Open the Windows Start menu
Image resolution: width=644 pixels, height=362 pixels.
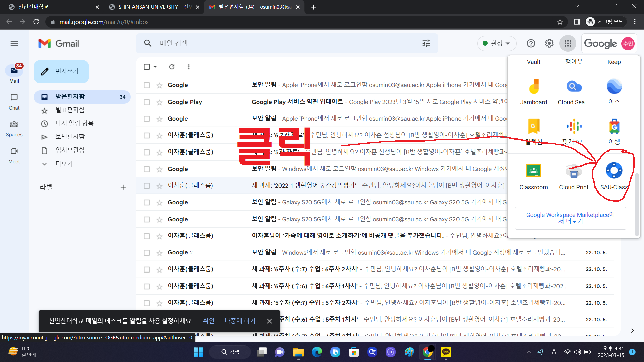[x=198, y=352]
